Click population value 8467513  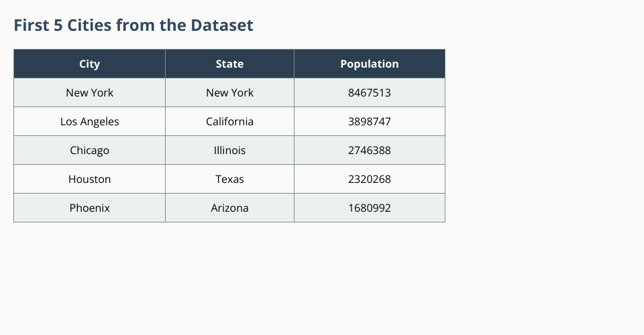click(369, 93)
